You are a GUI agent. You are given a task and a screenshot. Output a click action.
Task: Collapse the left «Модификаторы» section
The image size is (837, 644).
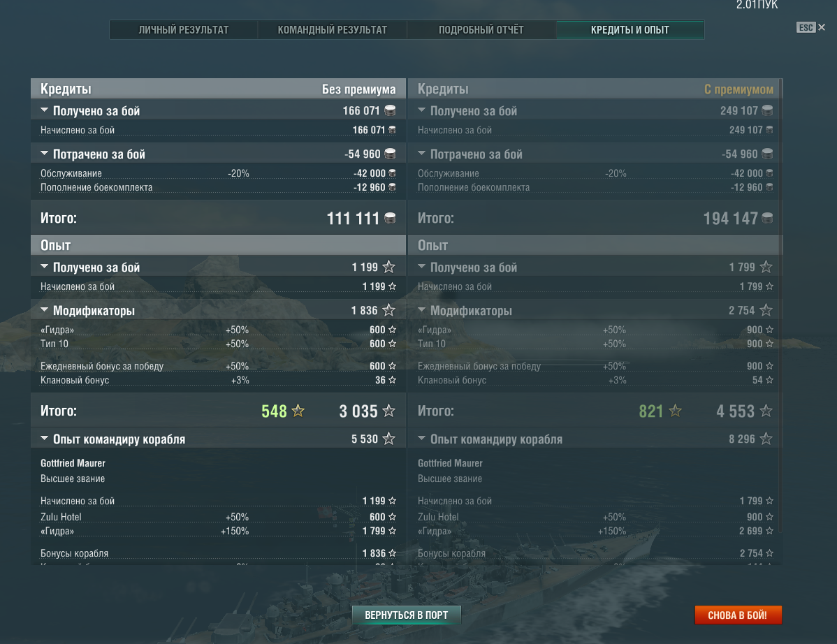[44, 309]
